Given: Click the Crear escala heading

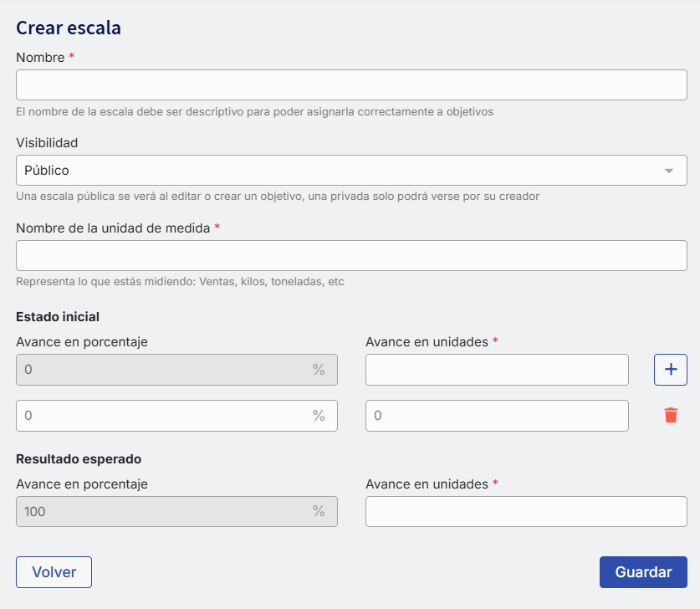Looking at the screenshot, I should click(69, 28).
